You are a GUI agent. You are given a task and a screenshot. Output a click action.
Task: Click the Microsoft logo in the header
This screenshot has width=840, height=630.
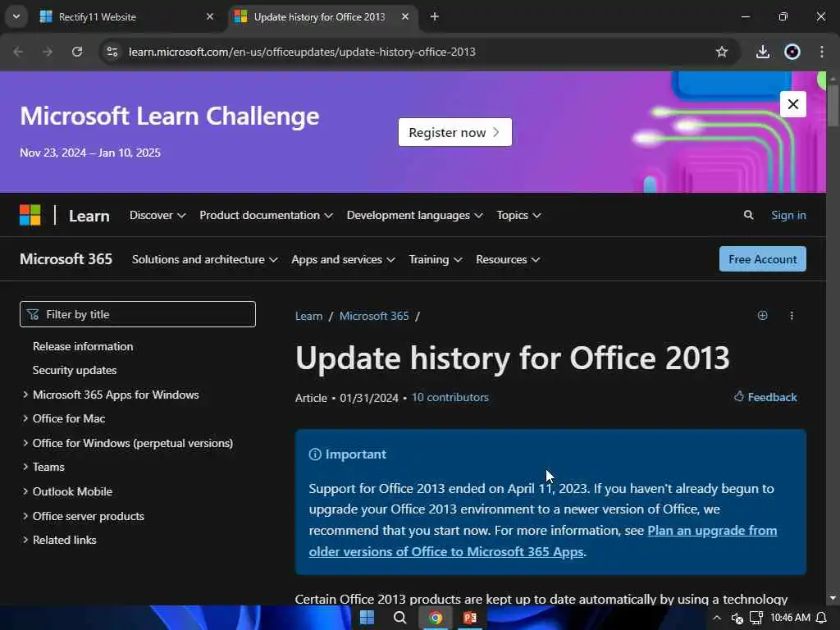pos(30,216)
